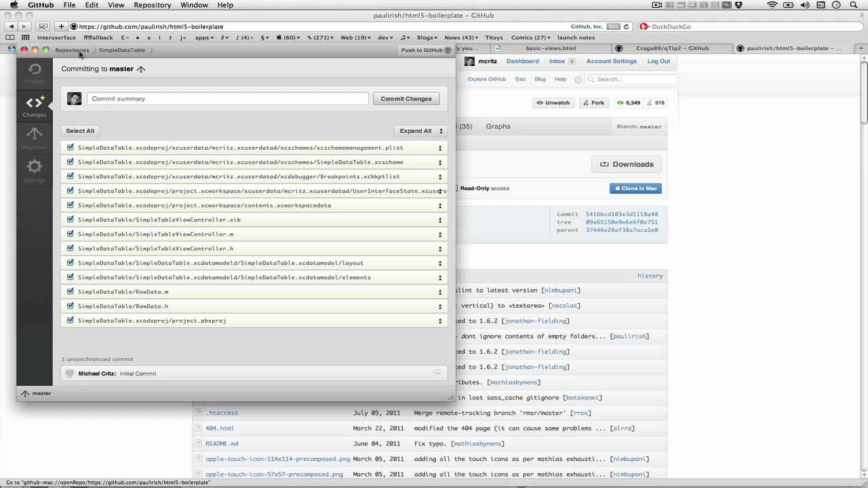The image size is (868, 488).
Task: Click the Initial Commit avatar icon
Action: point(70,373)
